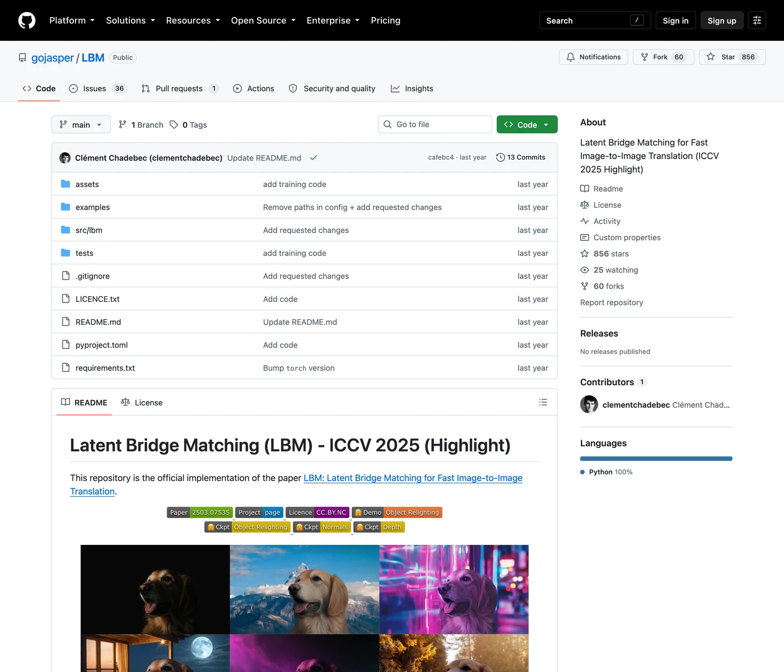Click the Ckpt Normals badge
The image size is (784, 672).
[x=322, y=527]
